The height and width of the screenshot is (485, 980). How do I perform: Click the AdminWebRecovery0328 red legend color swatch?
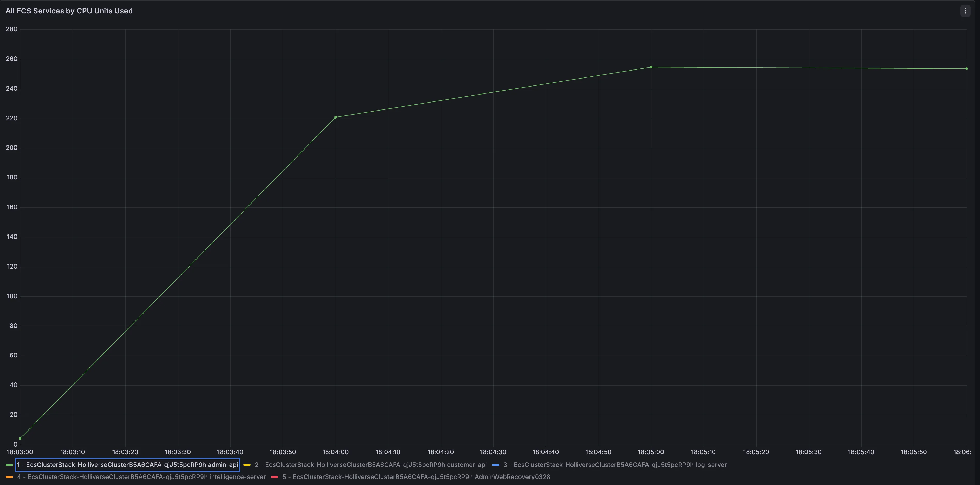click(x=275, y=477)
